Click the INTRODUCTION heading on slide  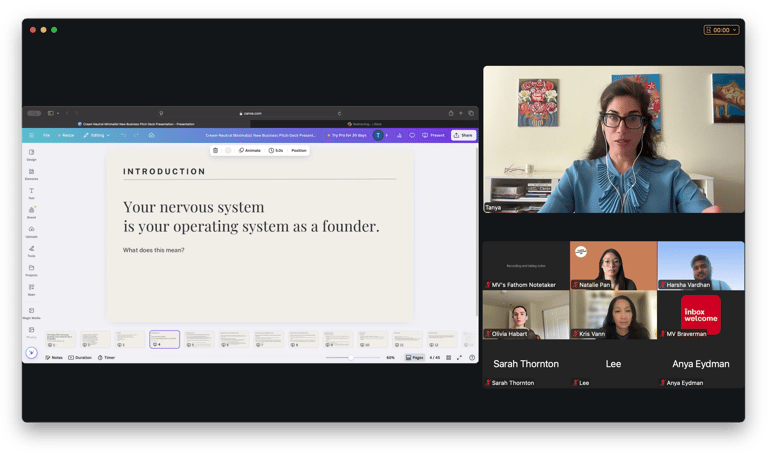click(164, 171)
